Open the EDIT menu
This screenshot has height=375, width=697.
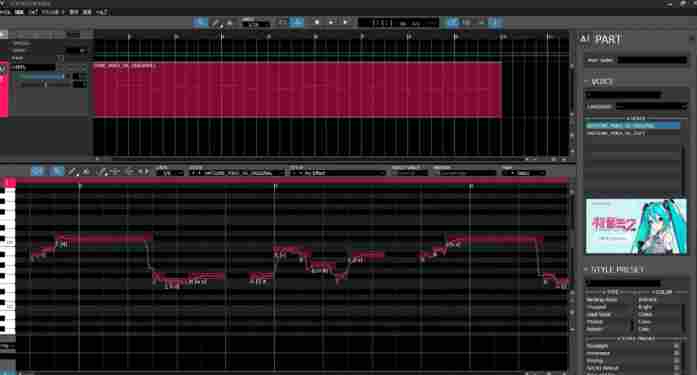coord(20,12)
